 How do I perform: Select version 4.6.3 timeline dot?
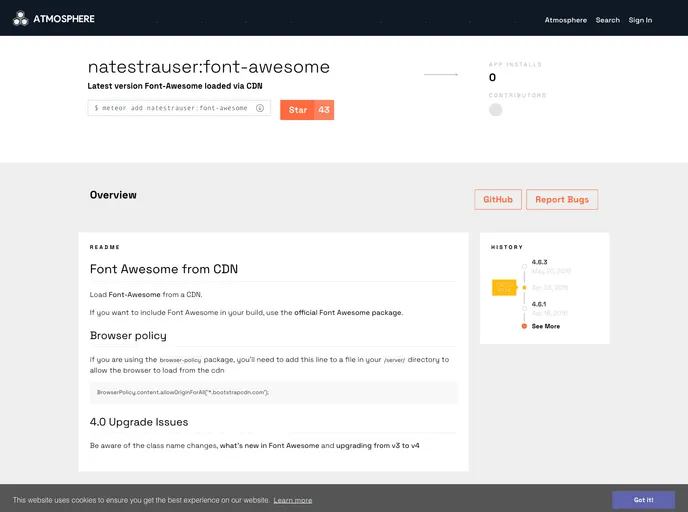(x=524, y=266)
